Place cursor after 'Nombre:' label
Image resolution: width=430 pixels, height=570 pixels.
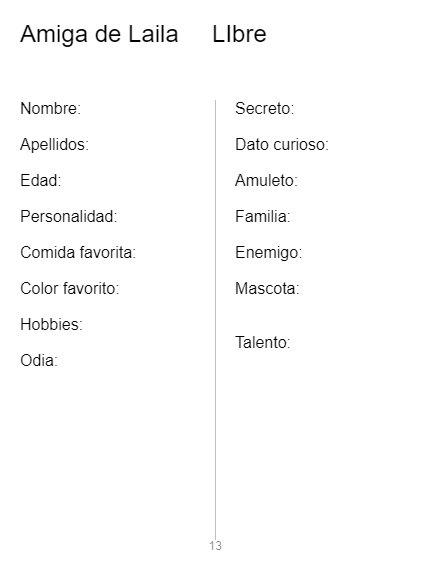[83, 108]
